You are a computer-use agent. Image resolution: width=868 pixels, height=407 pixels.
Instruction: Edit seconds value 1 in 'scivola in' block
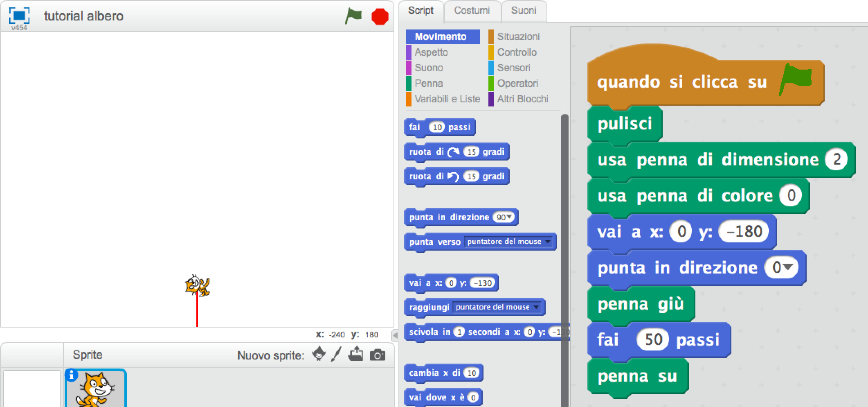(x=459, y=332)
